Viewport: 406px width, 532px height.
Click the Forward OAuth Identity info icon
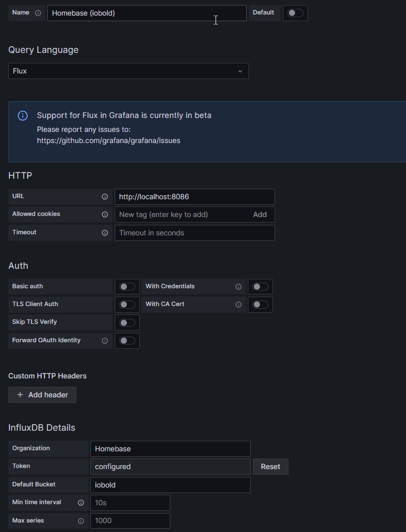(x=105, y=341)
